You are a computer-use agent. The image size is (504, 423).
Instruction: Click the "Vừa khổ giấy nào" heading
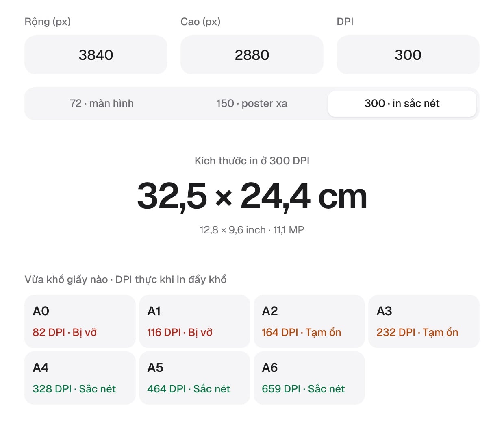66,280
